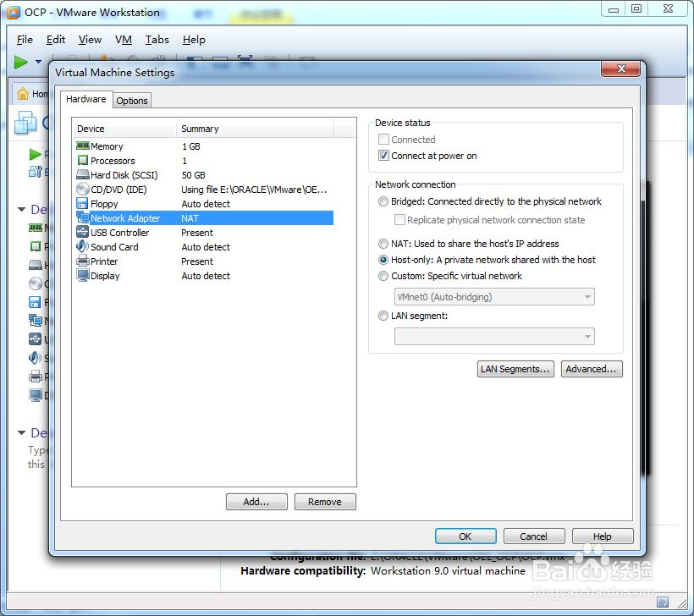Click the USB Controller icon

(x=83, y=232)
